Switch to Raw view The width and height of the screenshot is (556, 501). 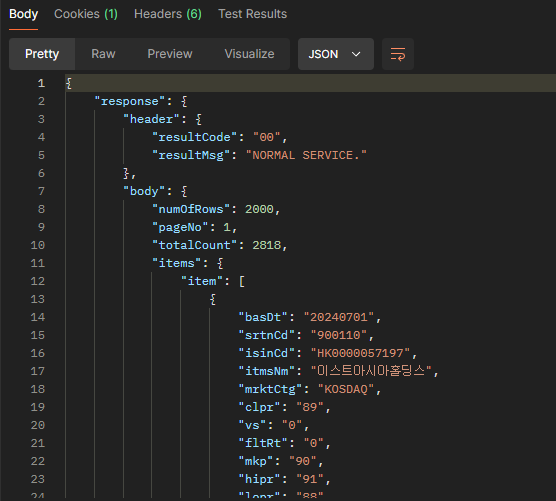click(x=103, y=54)
